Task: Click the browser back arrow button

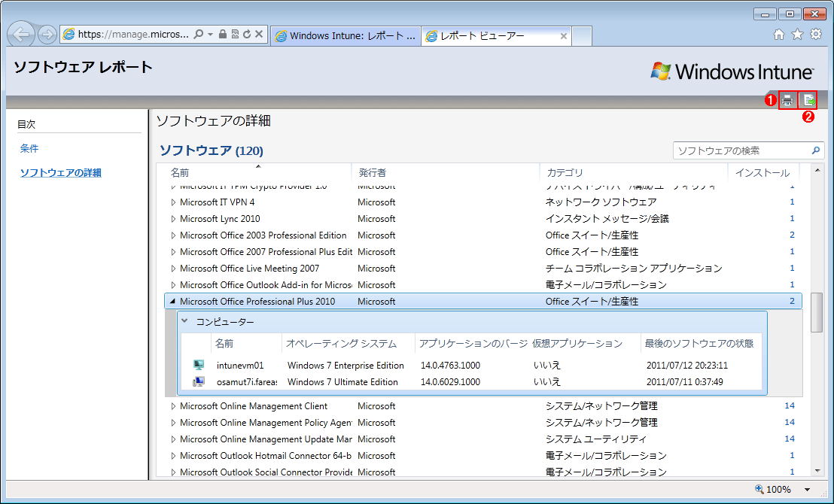Action: pyautogui.click(x=21, y=35)
